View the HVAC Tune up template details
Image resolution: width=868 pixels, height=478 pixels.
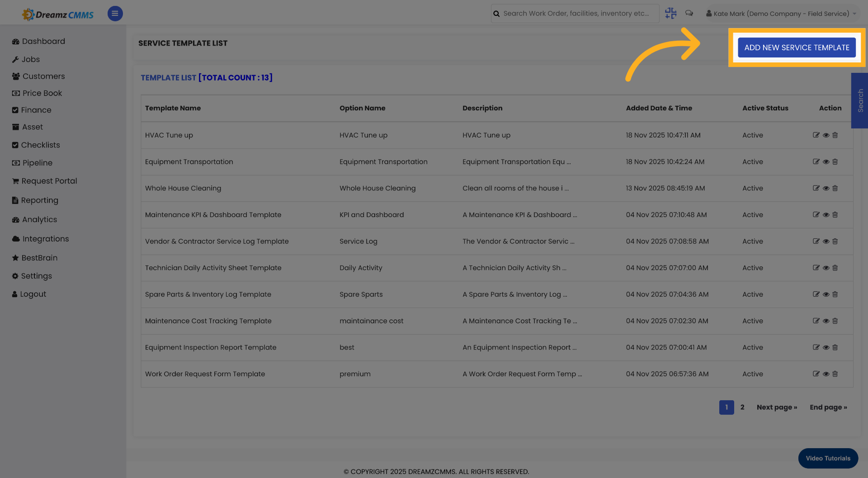click(826, 135)
